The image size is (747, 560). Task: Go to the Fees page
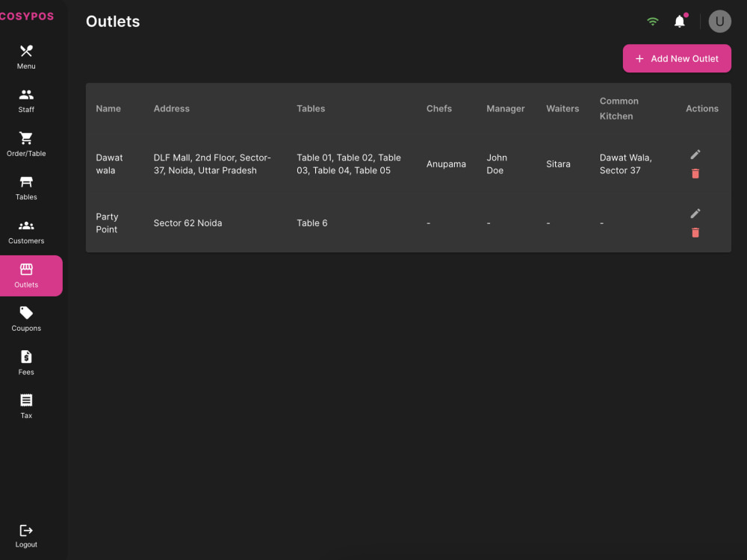[x=26, y=364]
